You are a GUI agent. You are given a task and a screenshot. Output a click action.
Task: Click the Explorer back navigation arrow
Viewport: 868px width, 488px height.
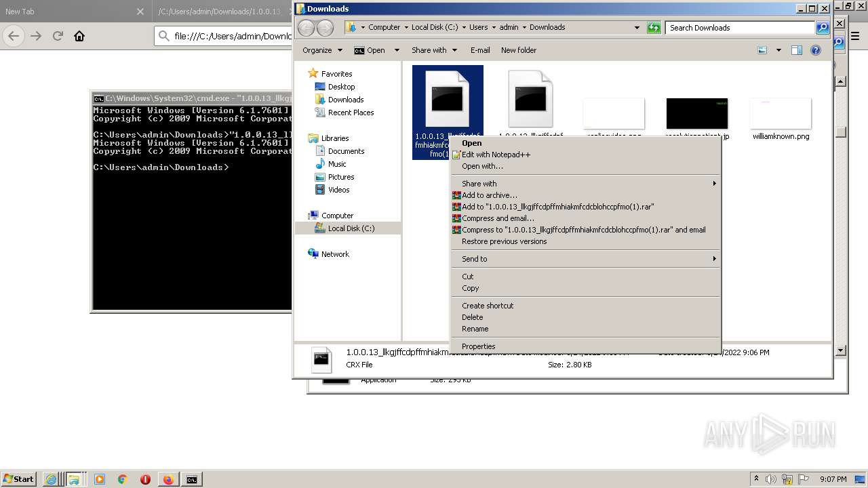tap(307, 28)
